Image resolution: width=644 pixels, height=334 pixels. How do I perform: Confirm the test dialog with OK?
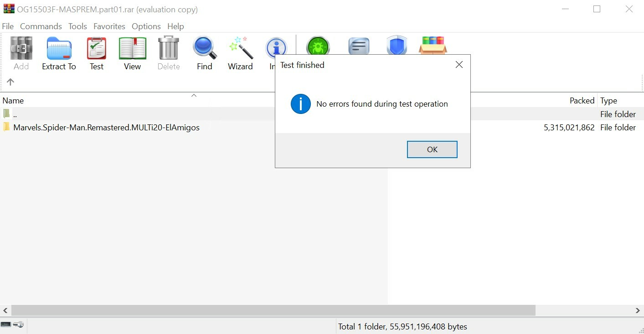(432, 149)
